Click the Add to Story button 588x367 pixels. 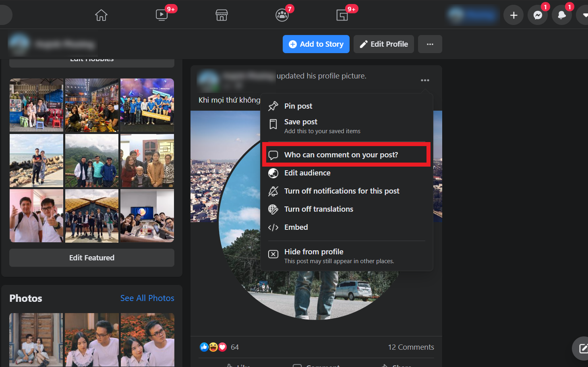pos(316,44)
